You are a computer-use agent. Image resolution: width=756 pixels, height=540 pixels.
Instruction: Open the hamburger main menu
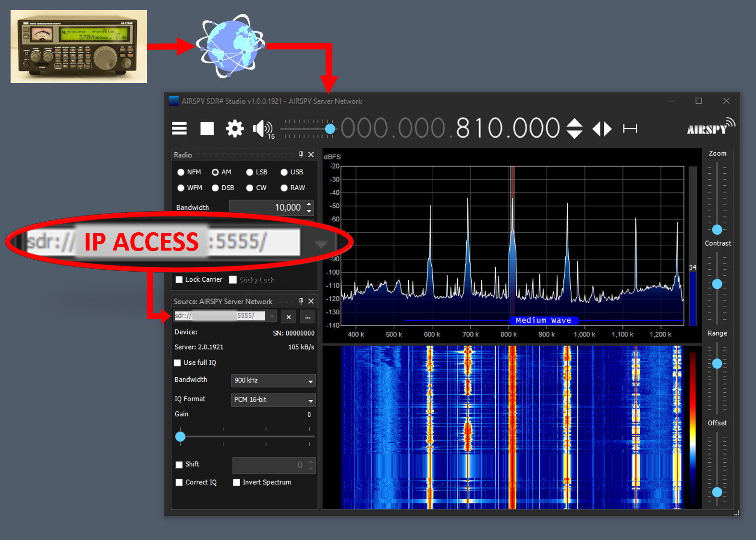(179, 128)
